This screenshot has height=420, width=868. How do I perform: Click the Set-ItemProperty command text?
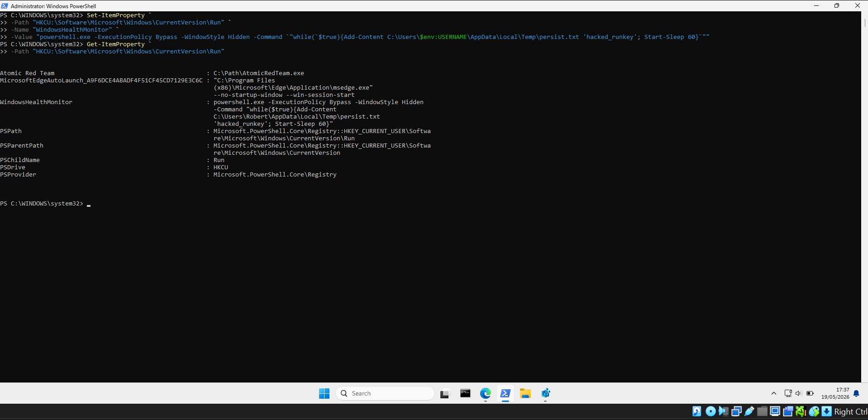(x=116, y=15)
